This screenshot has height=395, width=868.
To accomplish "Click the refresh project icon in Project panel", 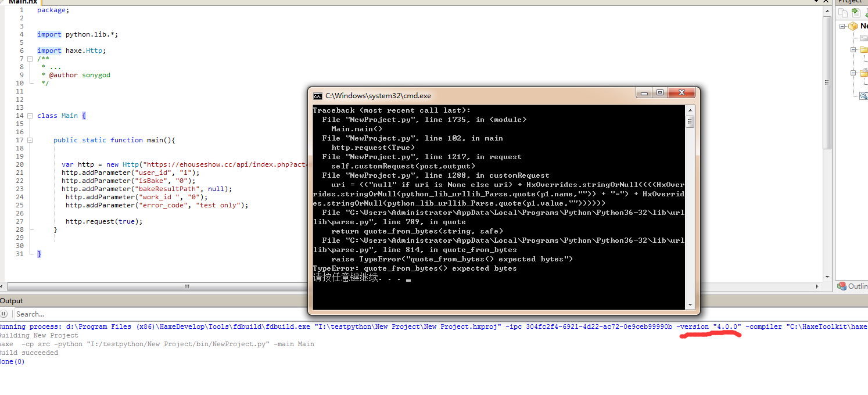I will click(x=866, y=12).
